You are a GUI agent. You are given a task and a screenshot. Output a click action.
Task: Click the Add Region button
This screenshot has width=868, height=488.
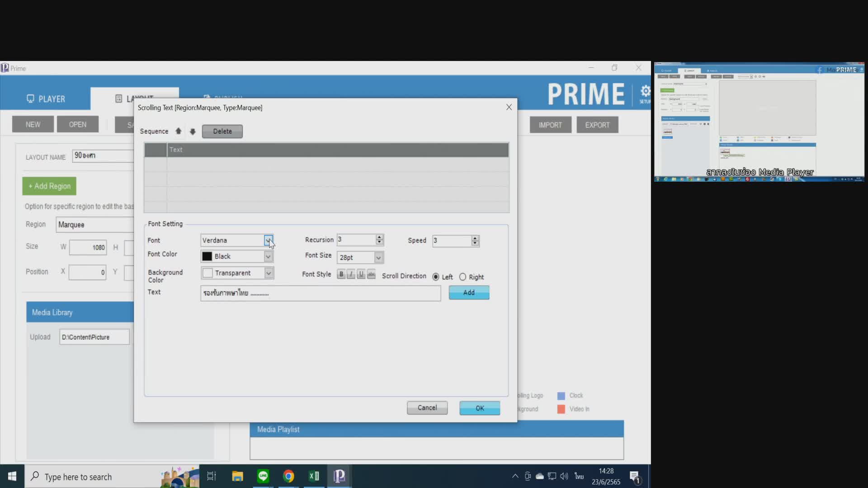(49, 186)
